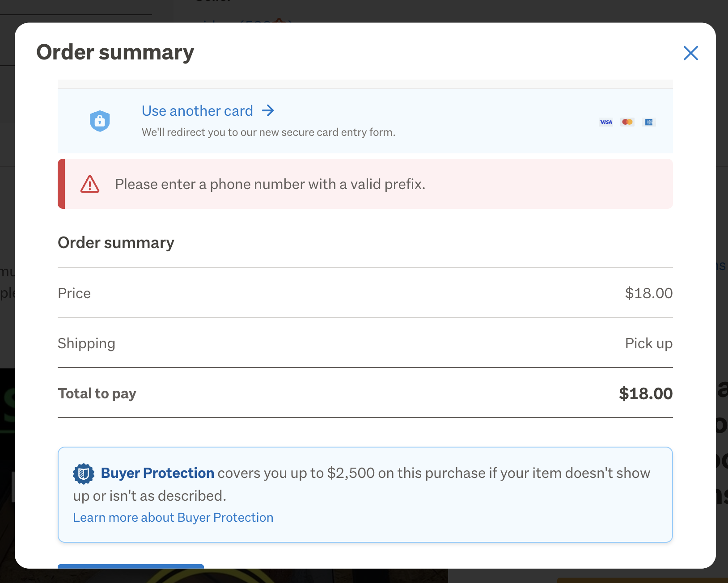Click the Total to pay label
This screenshot has height=583, width=728.
tap(97, 393)
